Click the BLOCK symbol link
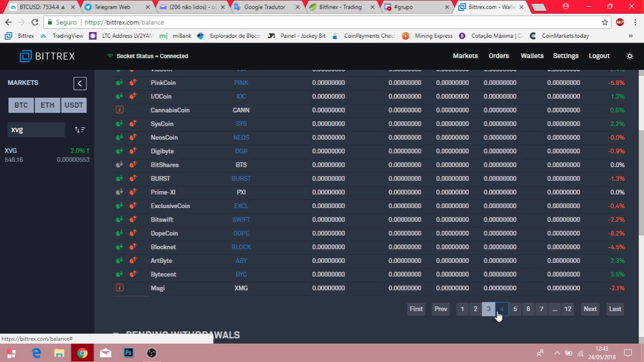644x362 pixels. [241, 247]
